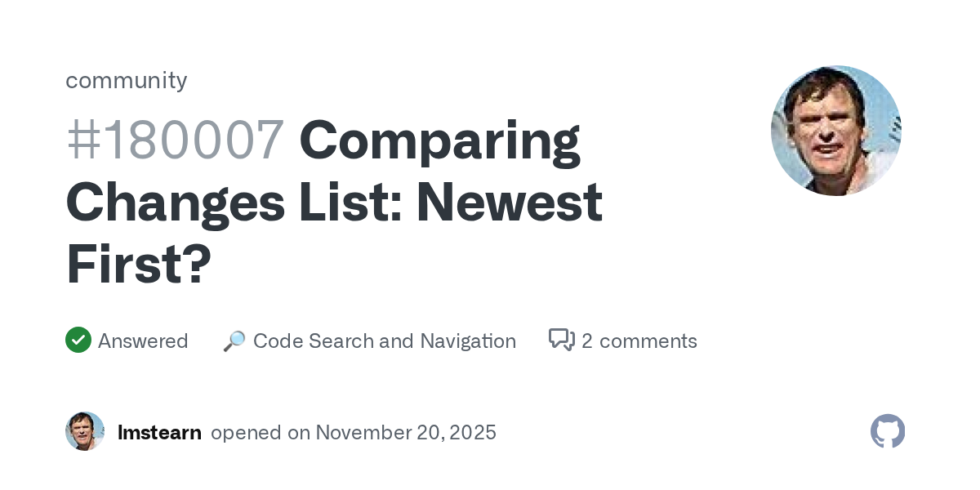The height and width of the screenshot is (490, 980).
Task: Click the word Navigation in the category label
Action: (468, 341)
